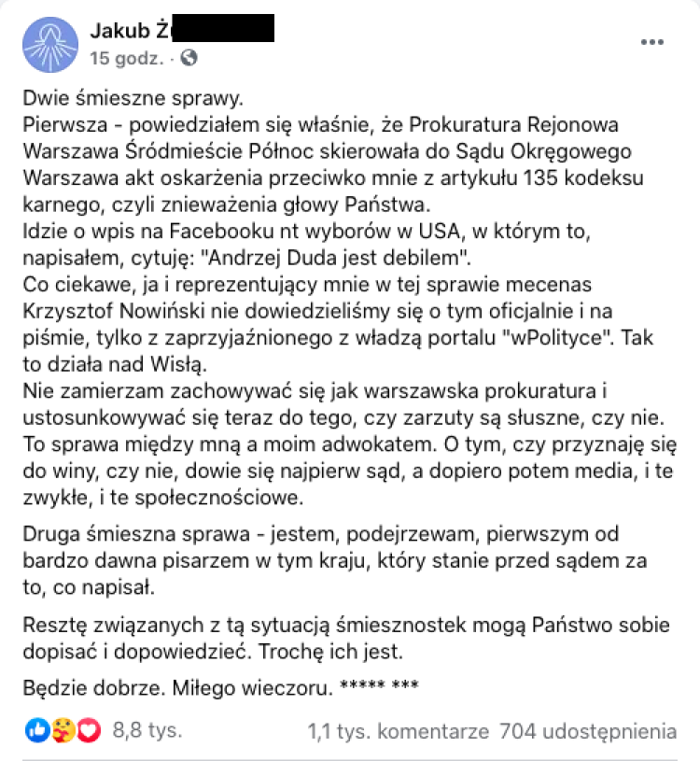Image resolution: width=700 pixels, height=761 pixels.
Task: Open the "704 udostępnienia" shares list
Action: 588,731
